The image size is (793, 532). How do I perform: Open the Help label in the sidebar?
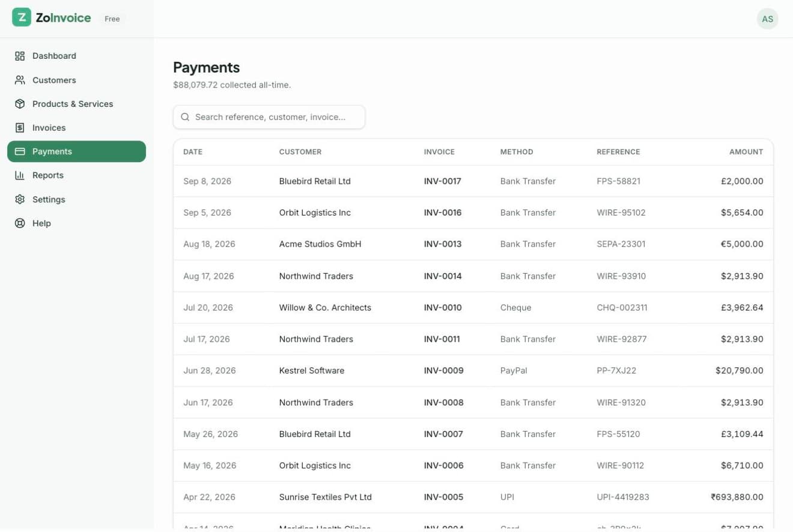click(41, 223)
